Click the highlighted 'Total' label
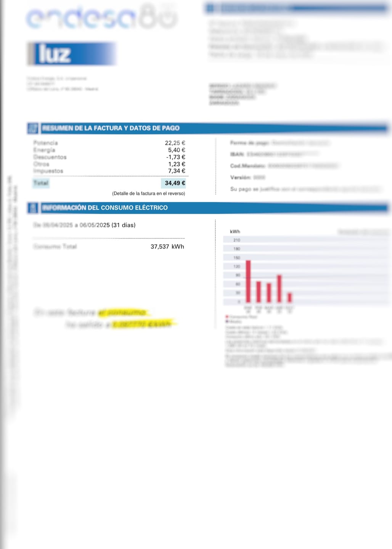Viewport: 392px width, 549px height. pos(41,183)
